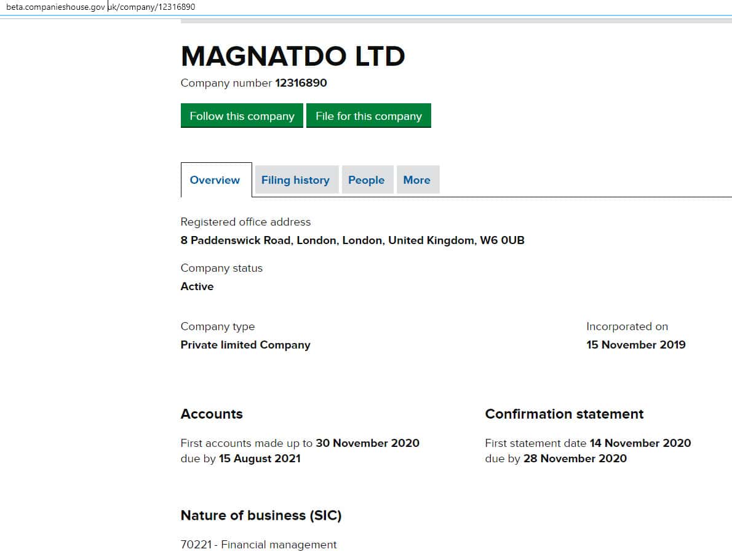Click the accounts date 30 November 2020
This screenshot has height=560, width=732.
click(367, 443)
